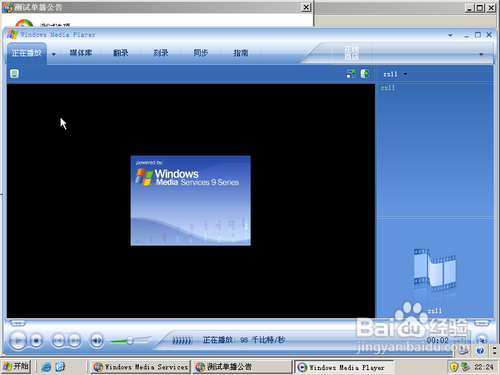Skip to the next track
This screenshot has height=375, width=500.
[x=75, y=341]
